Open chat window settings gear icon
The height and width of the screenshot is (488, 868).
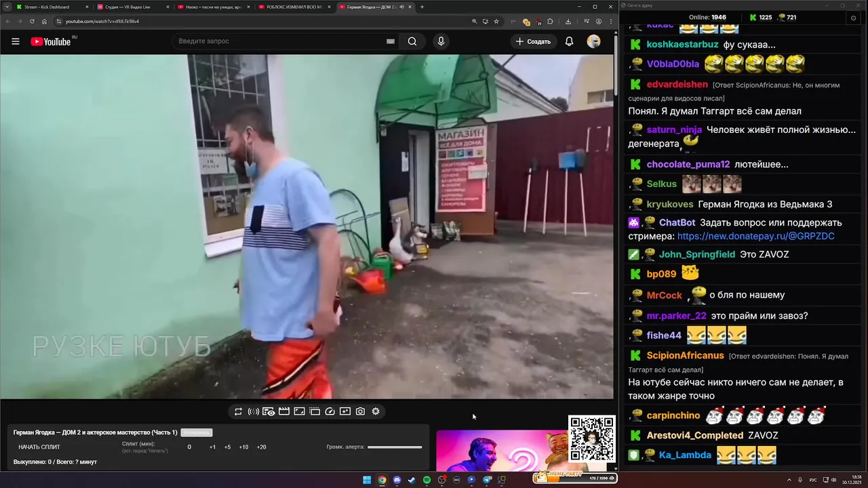pyautogui.click(x=853, y=18)
